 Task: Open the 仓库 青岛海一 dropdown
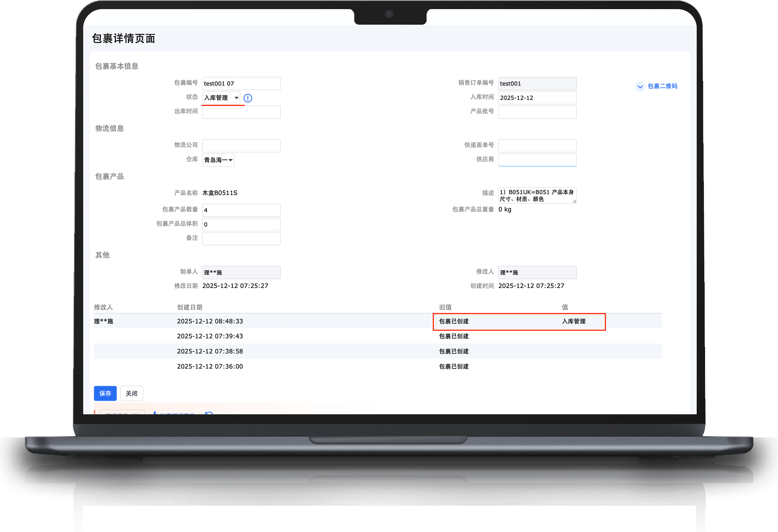[218, 160]
